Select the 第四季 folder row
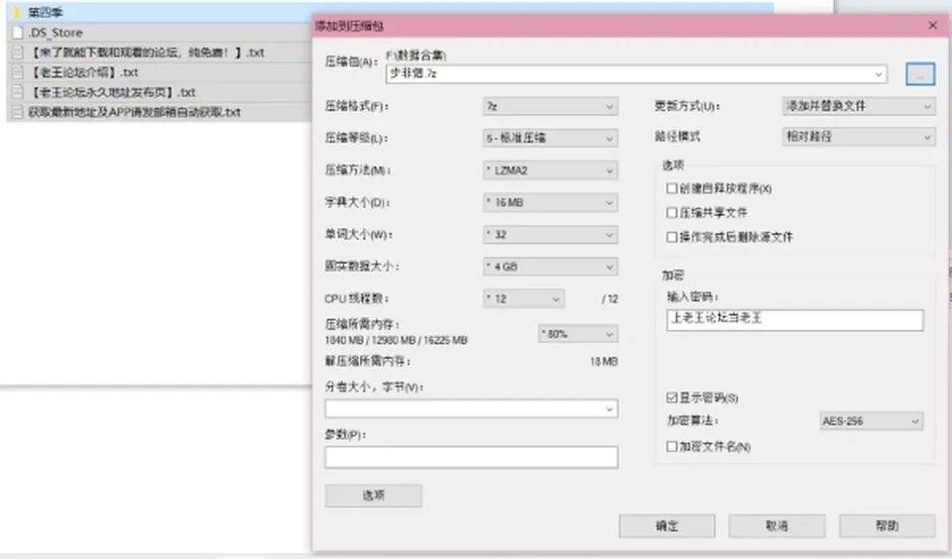 point(389,12)
